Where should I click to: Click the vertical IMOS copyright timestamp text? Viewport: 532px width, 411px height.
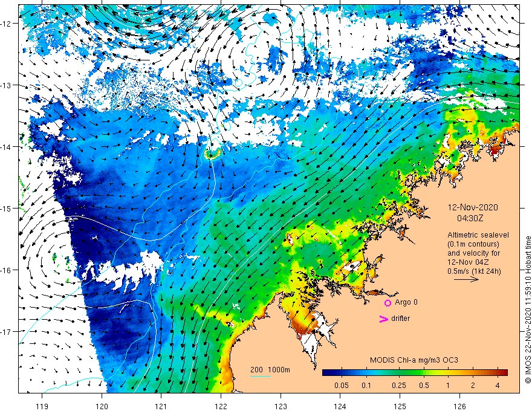click(x=528, y=309)
